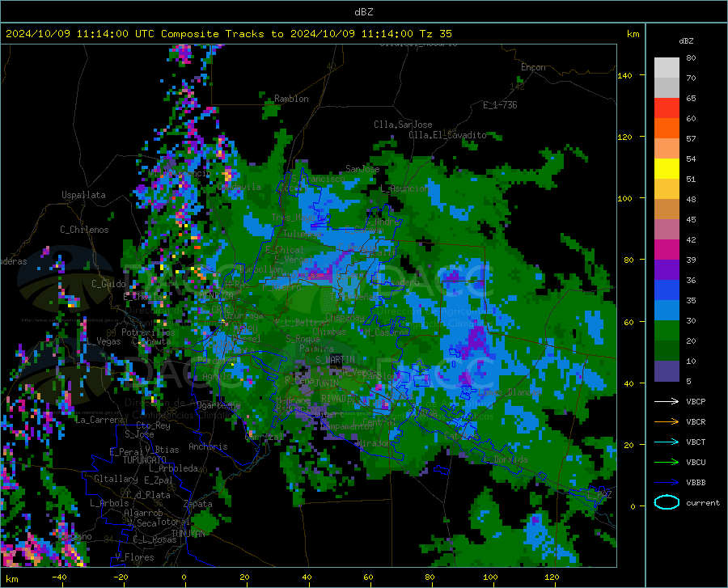Click the C_Chilenos map label
Image resolution: width=728 pixels, height=588 pixels.
click(84, 230)
